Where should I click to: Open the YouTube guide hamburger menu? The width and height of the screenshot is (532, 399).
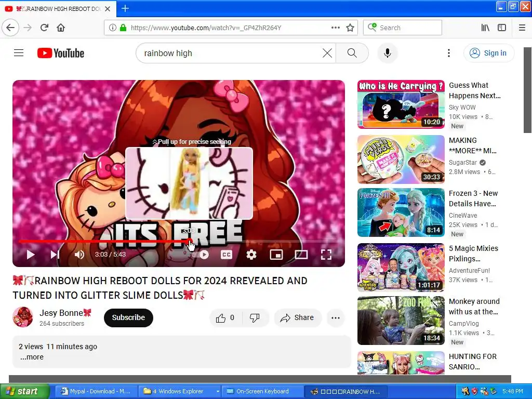[19, 53]
